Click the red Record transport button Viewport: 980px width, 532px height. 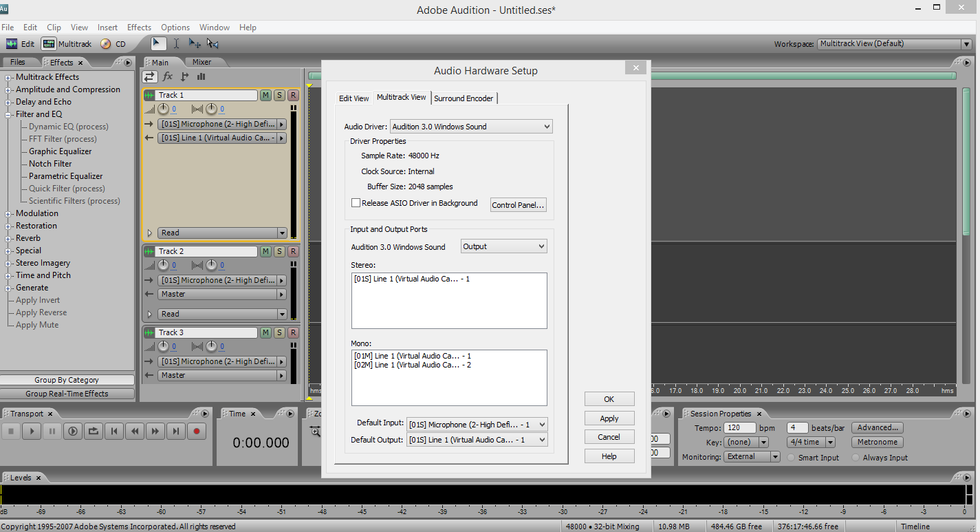click(x=197, y=431)
